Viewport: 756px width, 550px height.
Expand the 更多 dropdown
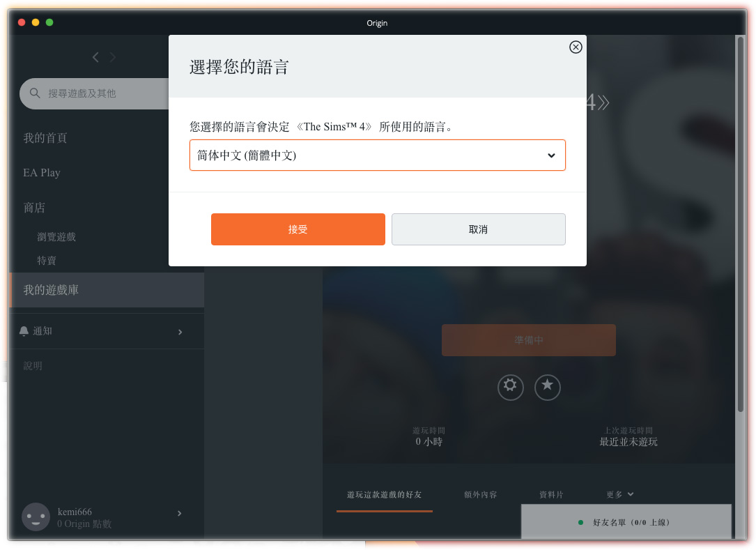[619, 494]
